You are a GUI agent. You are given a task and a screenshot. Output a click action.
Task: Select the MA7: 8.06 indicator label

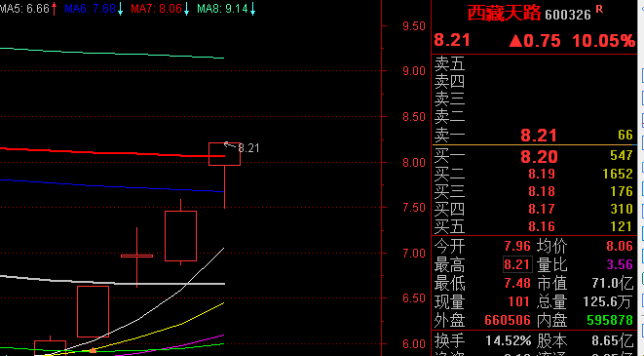tap(156, 9)
